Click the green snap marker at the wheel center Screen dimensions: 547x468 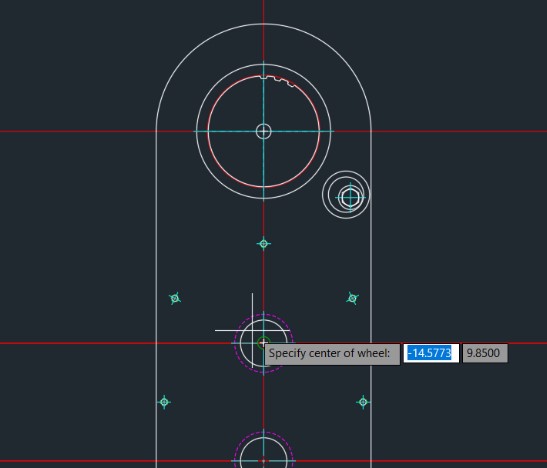(263, 343)
